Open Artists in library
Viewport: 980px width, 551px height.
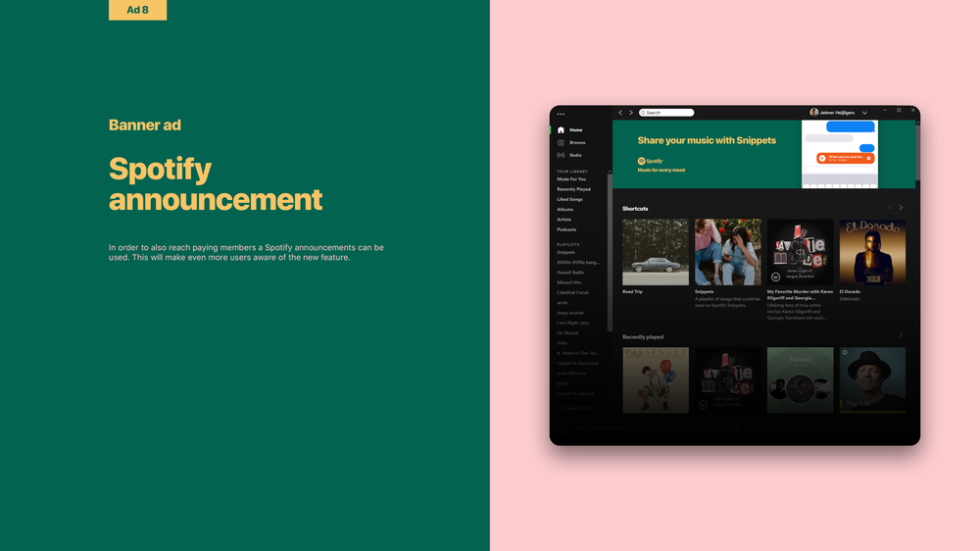[x=563, y=219]
